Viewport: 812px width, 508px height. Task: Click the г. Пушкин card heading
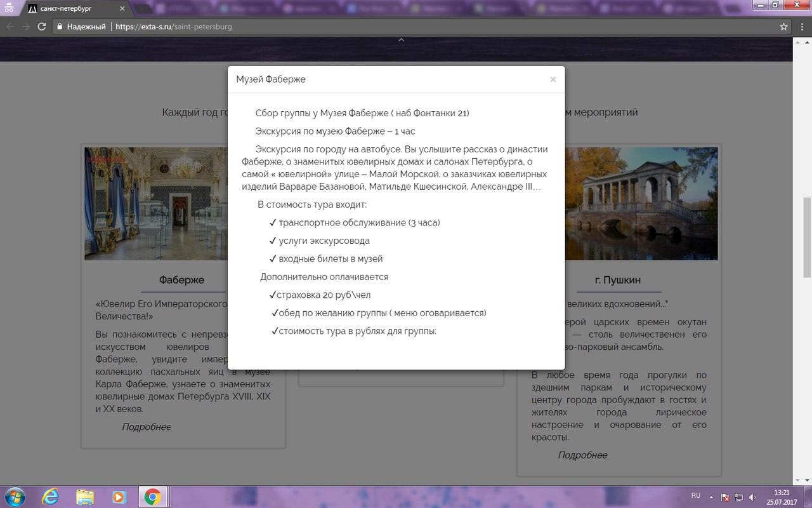[x=619, y=280]
